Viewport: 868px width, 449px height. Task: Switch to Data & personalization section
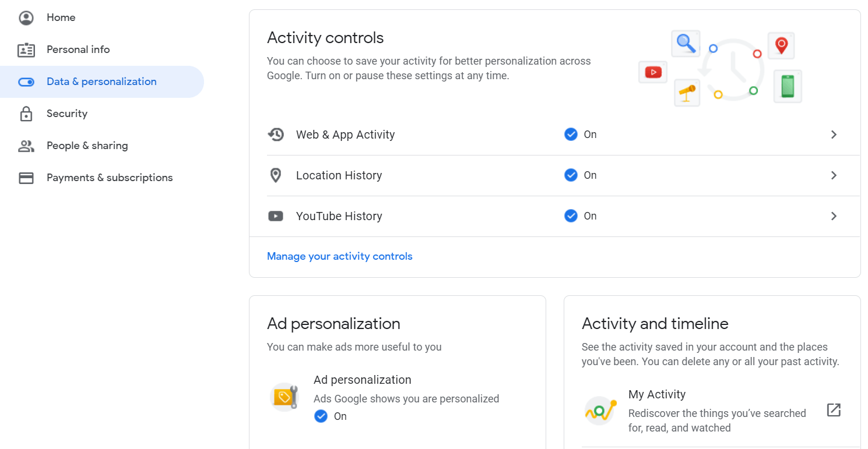click(x=101, y=82)
